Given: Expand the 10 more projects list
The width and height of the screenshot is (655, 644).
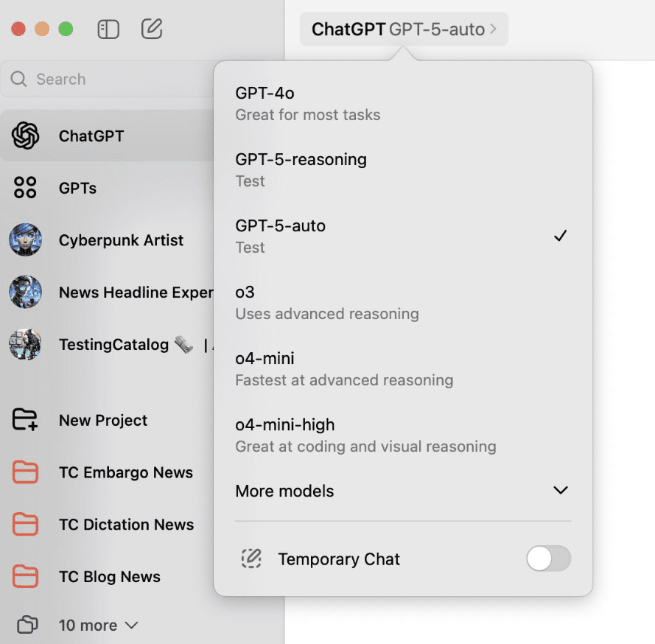Looking at the screenshot, I should [x=99, y=625].
